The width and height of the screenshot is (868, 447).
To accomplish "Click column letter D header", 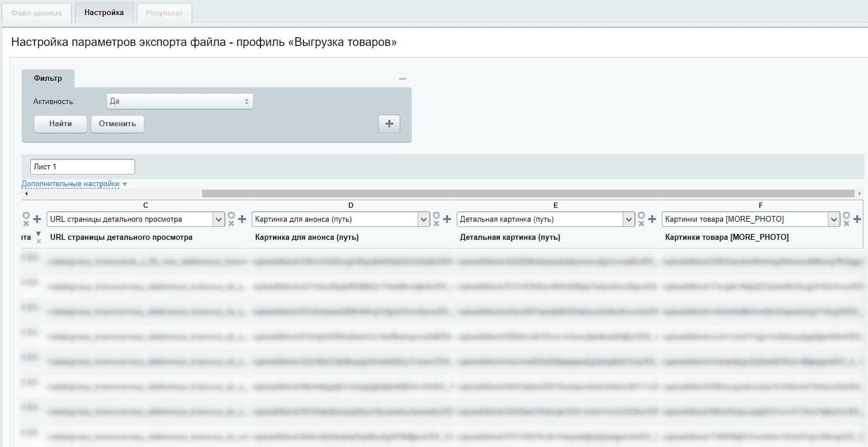I will click(x=351, y=205).
